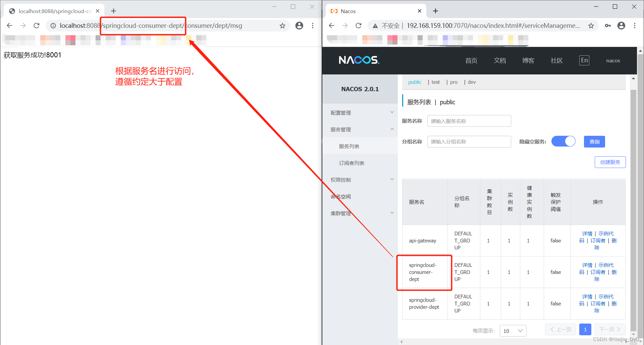Click the 创建服务 button
Viewport: 644px width, 345px height.
pyautogui.click(x=610, y=162)
